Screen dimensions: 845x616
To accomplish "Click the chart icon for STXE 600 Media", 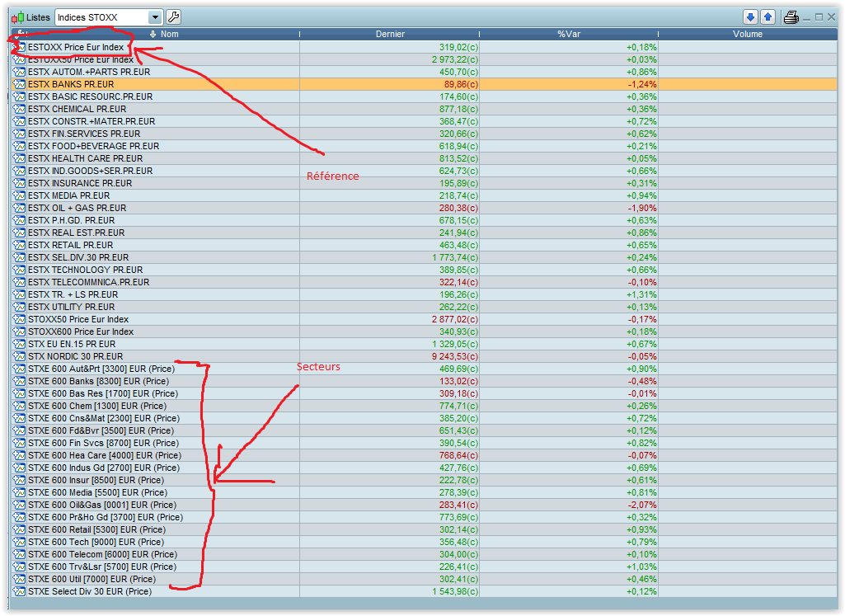I will [x=20, y=492].
